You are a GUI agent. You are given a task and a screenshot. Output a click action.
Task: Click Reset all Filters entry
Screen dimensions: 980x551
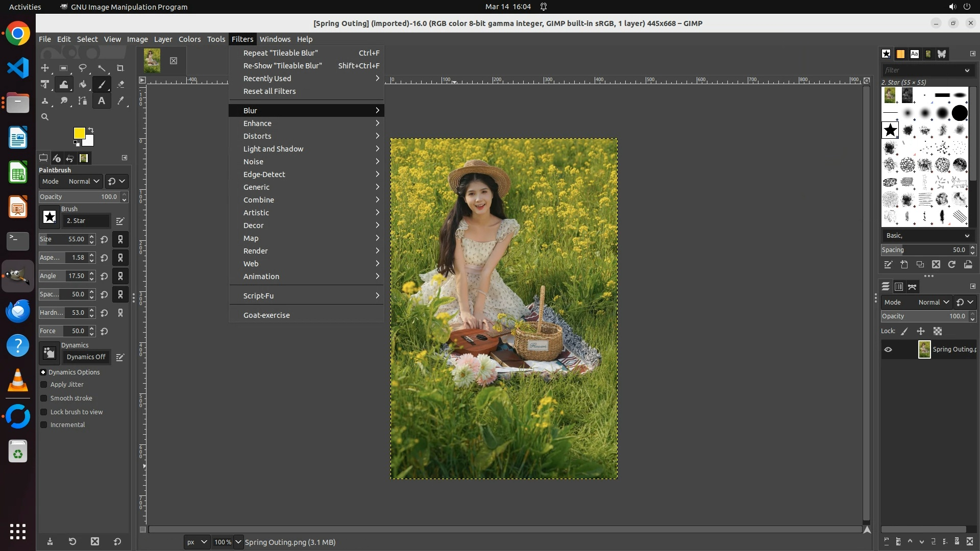(269, 91)
